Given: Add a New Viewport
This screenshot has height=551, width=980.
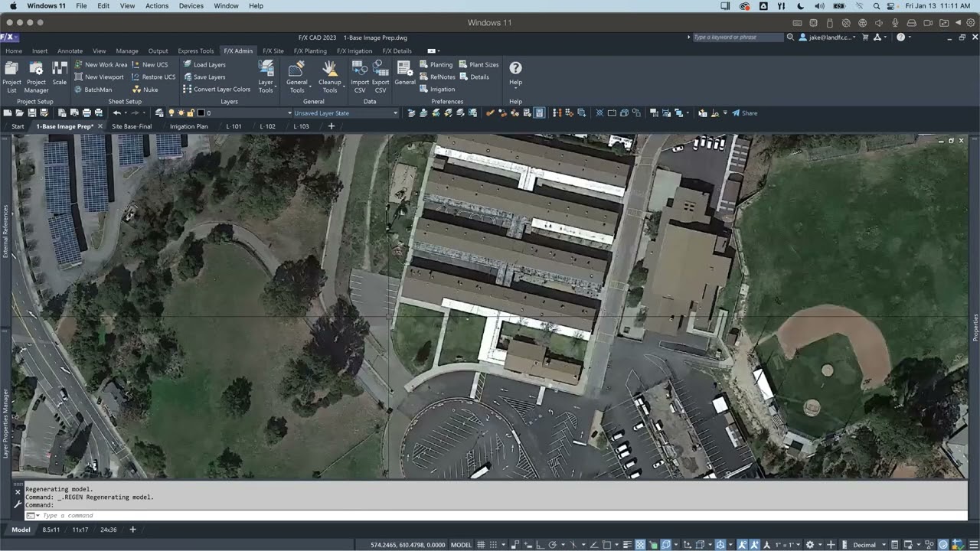Looking at the screenshot, I should point(100,77).
